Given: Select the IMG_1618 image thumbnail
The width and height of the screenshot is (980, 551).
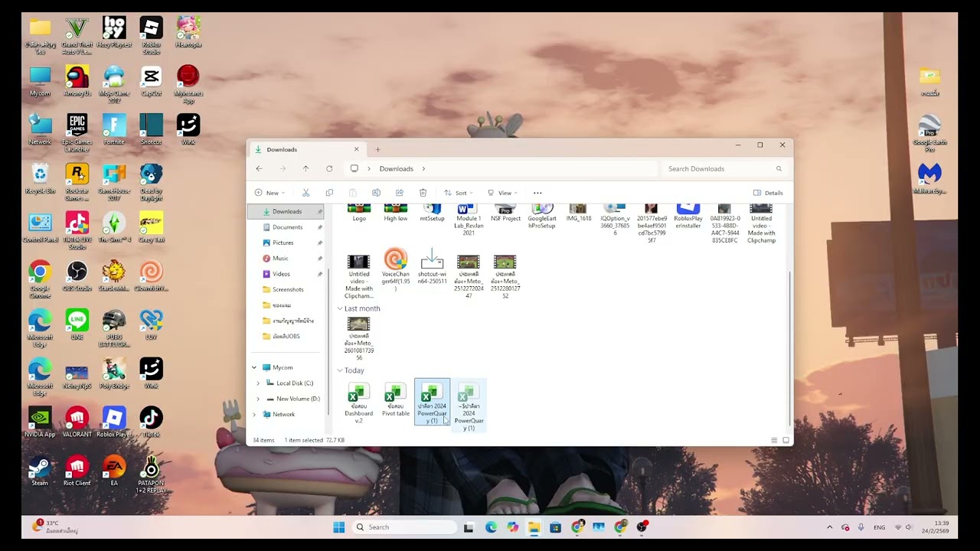Looking at the screenshot, I should (x=578, y=214).
